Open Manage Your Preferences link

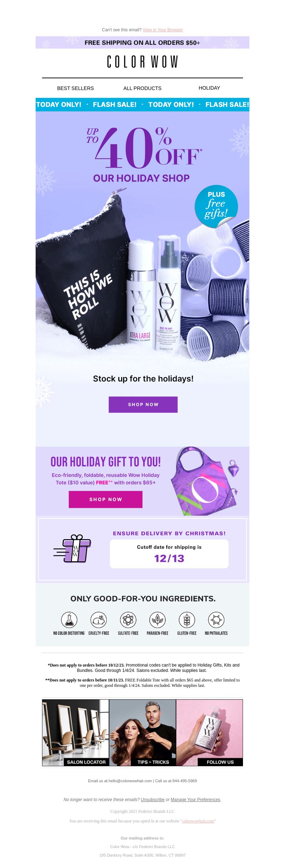pos(196,799)
